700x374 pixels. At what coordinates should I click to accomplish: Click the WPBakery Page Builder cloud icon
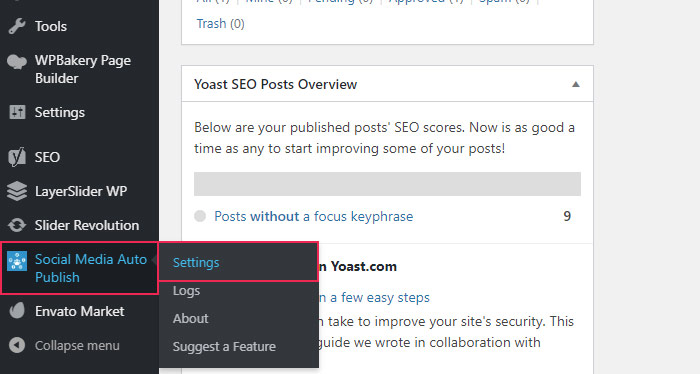click(17, 62)
